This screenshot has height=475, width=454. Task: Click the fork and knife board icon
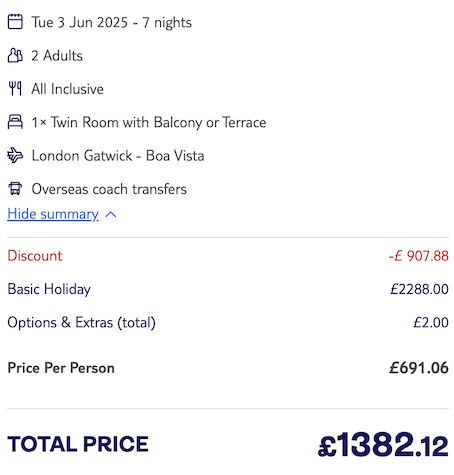(15, 89)
